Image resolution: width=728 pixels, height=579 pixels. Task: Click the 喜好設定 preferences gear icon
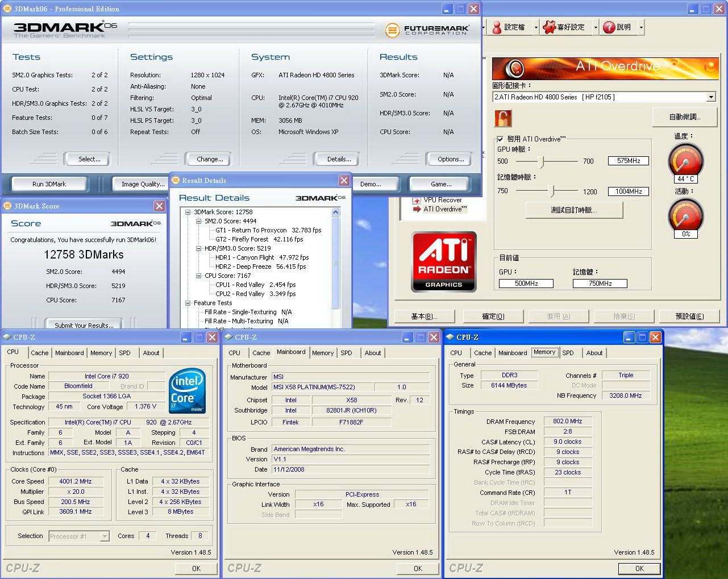[549, 27]
